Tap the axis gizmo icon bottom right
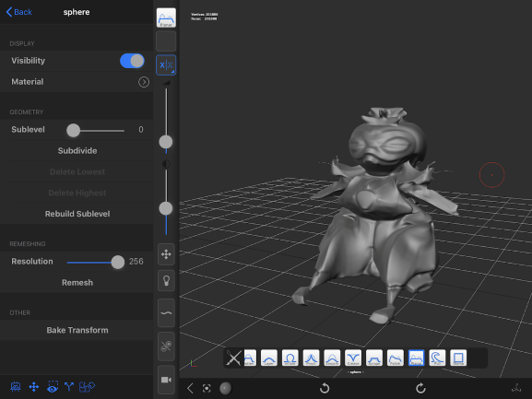Viewport: 532px width, 399px height. (x=516, y=388)
